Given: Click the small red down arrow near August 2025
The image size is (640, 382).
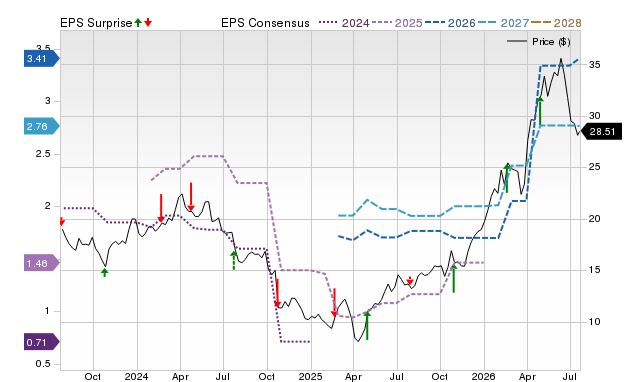Looking at the screenshot, I should click(x=410, y=281).
